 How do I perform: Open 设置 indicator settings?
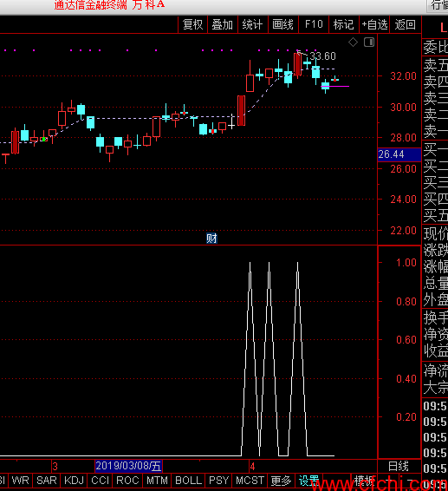tap(308, 480)
